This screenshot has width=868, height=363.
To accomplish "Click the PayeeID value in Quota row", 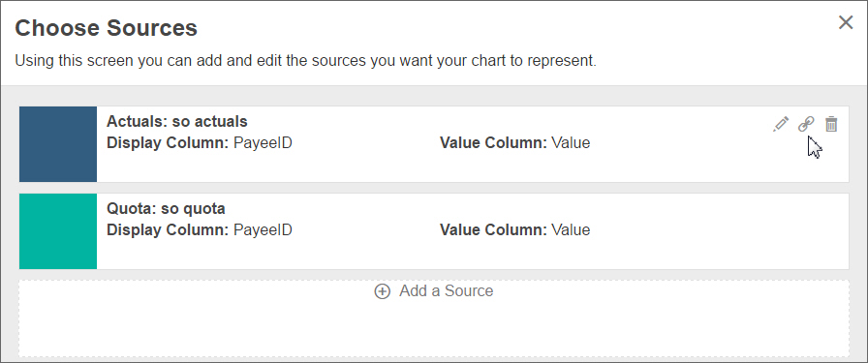I will 263,229.
